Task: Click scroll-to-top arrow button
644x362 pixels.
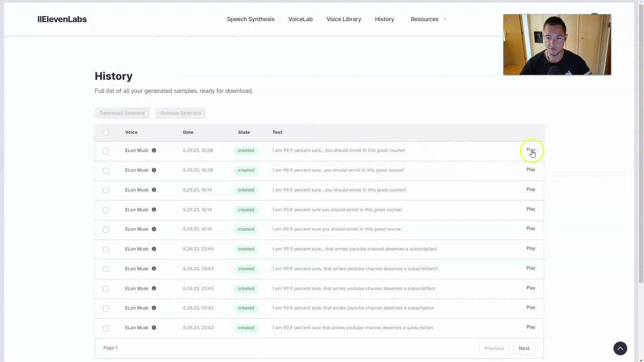Action: pyautogui.click(x=620, y=348)
